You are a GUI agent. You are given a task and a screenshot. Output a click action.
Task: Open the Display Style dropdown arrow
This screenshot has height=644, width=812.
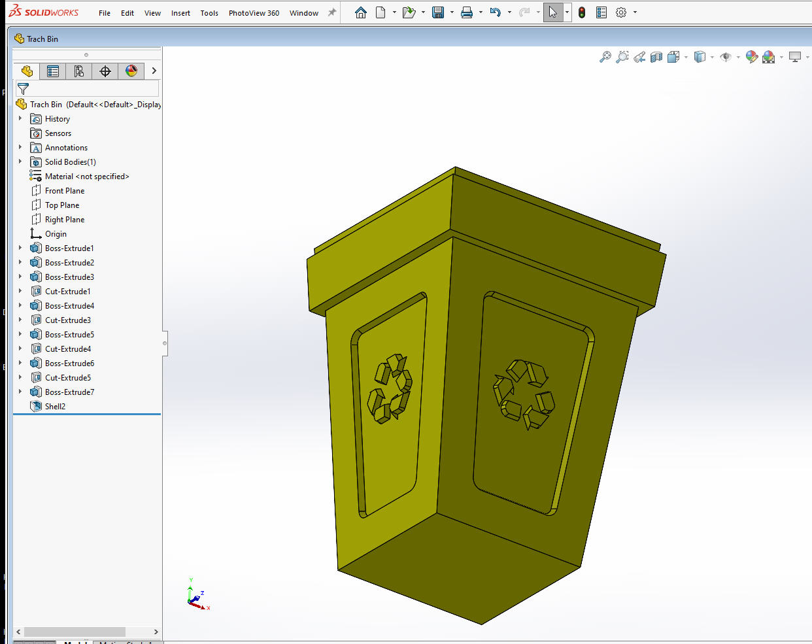(712, 58)
